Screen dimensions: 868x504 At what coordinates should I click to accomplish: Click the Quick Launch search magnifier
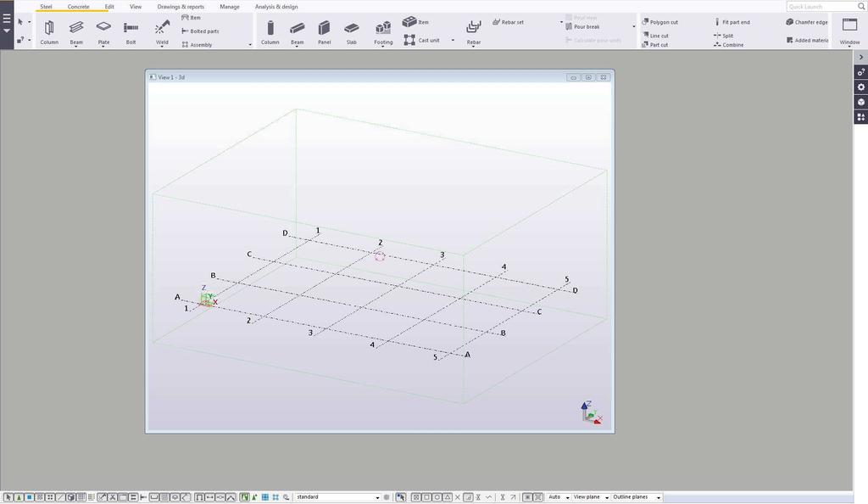(861, 7)
